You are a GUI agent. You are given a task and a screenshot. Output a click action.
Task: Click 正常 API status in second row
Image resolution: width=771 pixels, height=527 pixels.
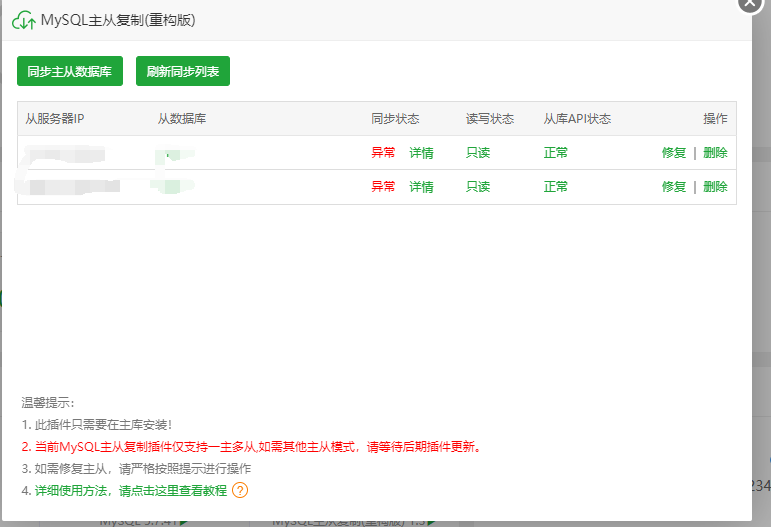coord(556,187)
